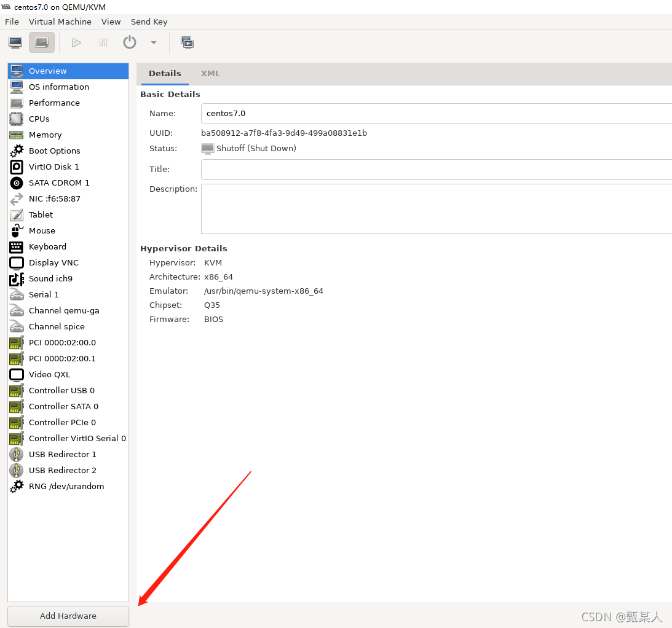
Task: Select OS information entry
Action: coord(68,87)
